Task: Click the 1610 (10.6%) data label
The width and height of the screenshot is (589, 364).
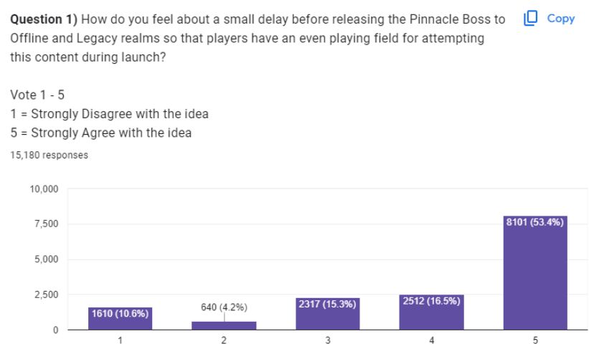Action: click(x=120, y=312)
